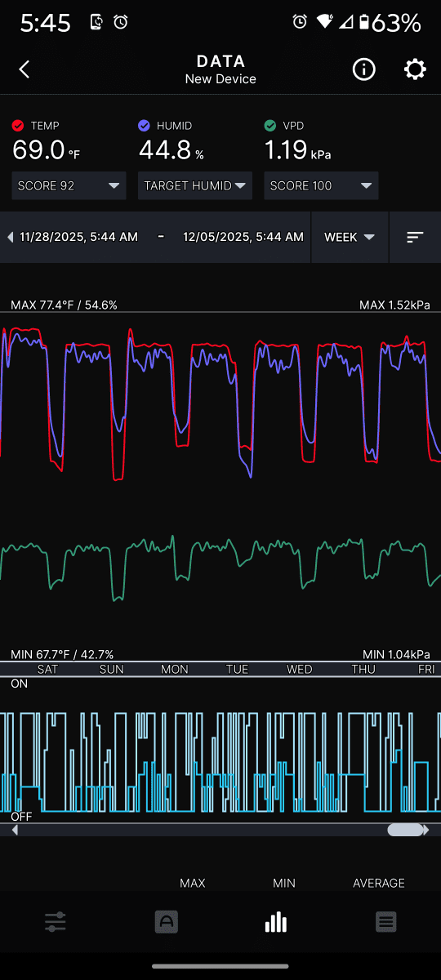Click the Wi-Fi status icon
This screenshot has width=441, height=980.
point(325,23)
